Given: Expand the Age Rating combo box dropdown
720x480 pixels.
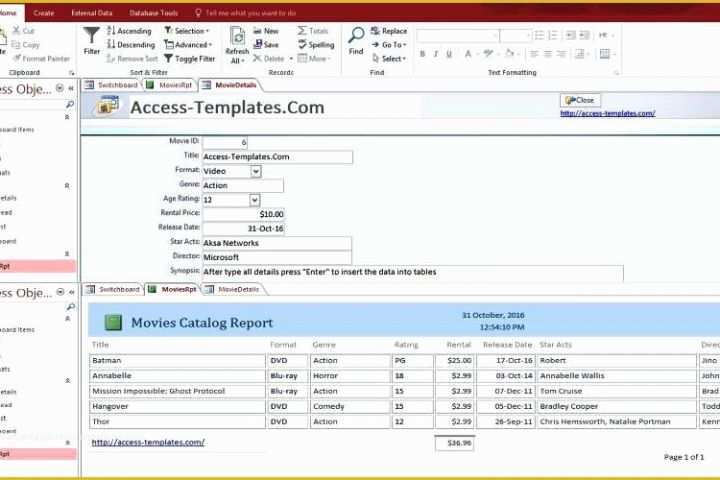Looking at the screenshot, I should pos(254,200).
